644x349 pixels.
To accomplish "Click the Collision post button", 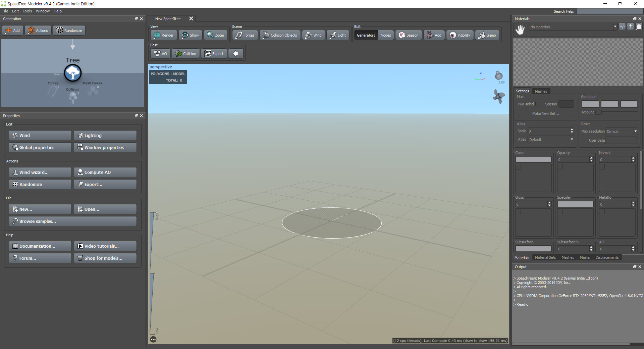I will [186, 54].
